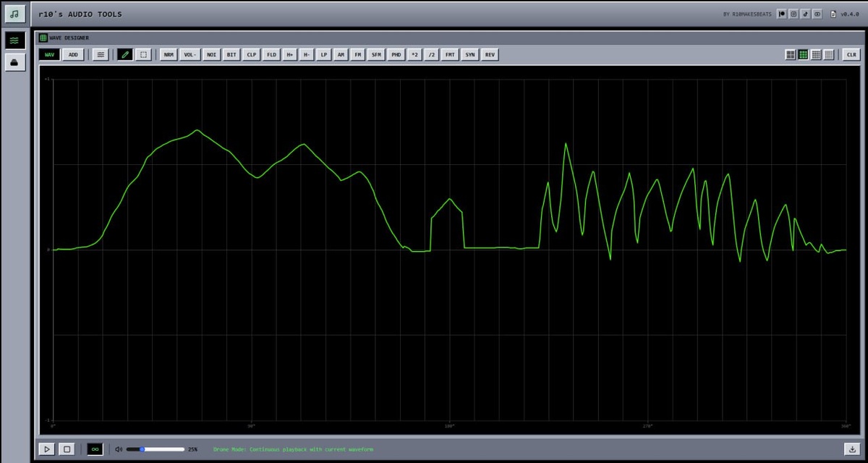Clear the waveform with CLR

[x=851, y=54]
